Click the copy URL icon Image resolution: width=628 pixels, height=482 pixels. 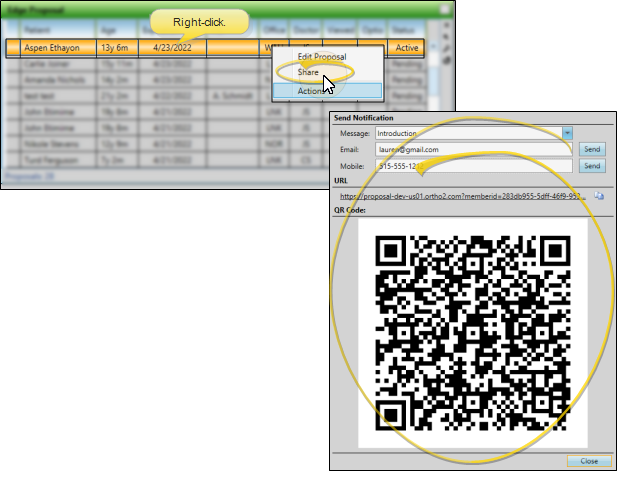599,197
